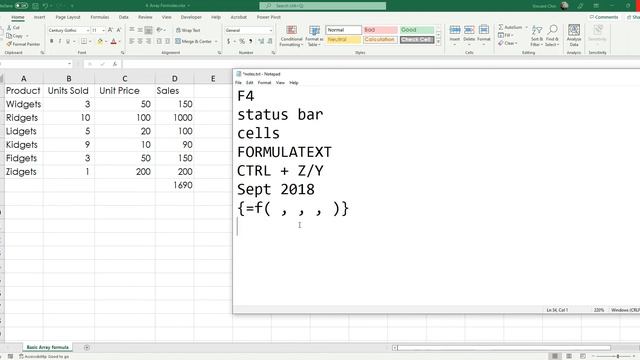Screen dimensions: 640x360
Task: Toggle the AutoSave switch
Action: click(21, 6)
